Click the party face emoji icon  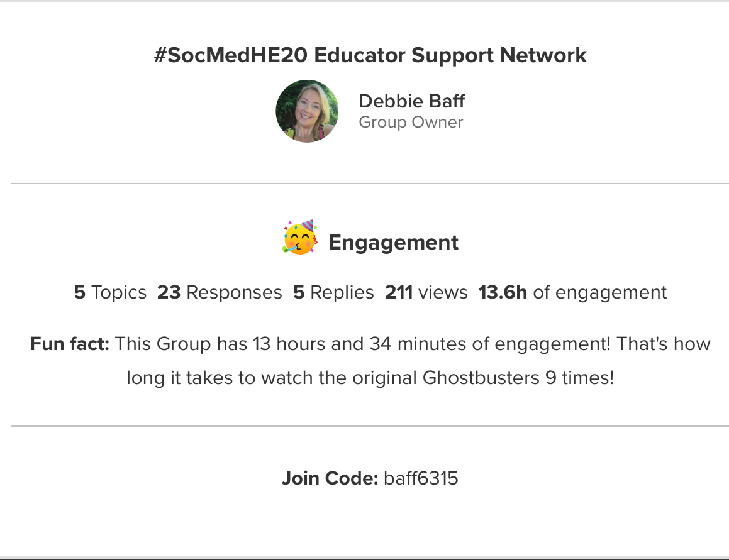click(300, 239)
